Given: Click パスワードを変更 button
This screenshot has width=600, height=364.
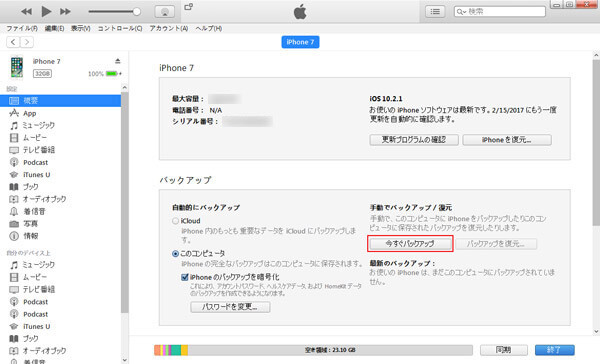Looking at the screenshot, I should coord(230,307).
